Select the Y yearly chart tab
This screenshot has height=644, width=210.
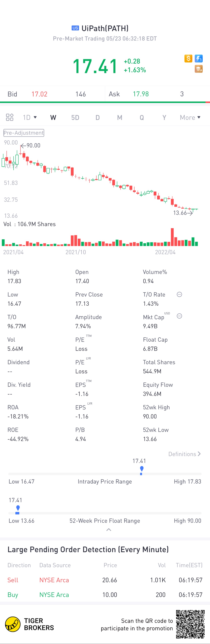coord(164,118)
